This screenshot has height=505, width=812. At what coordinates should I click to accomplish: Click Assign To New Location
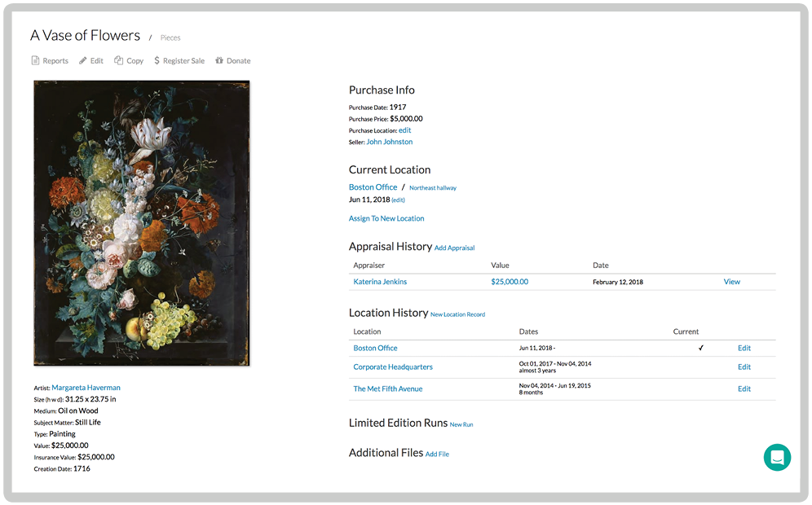[x=386, y=218]
